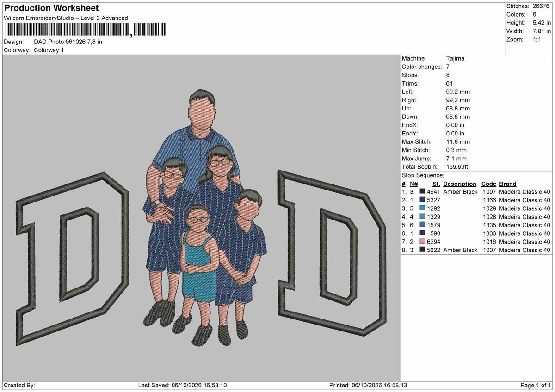Click stitch count 590 in stop 6

435,233
